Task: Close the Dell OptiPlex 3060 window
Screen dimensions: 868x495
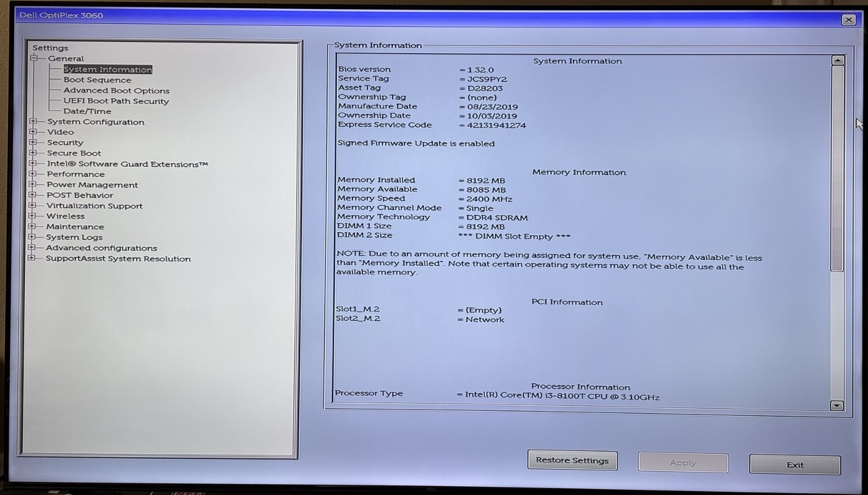Action: 848,20
